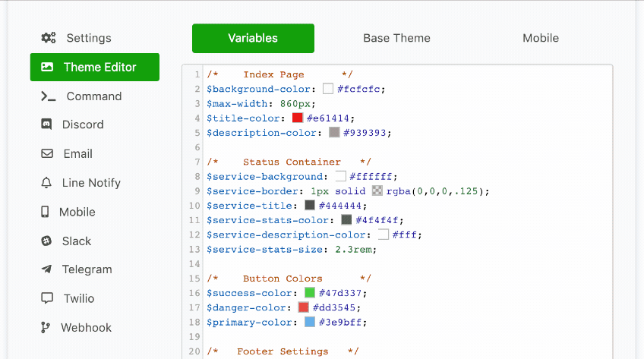Click the $description-color variable name

[261, 133]
